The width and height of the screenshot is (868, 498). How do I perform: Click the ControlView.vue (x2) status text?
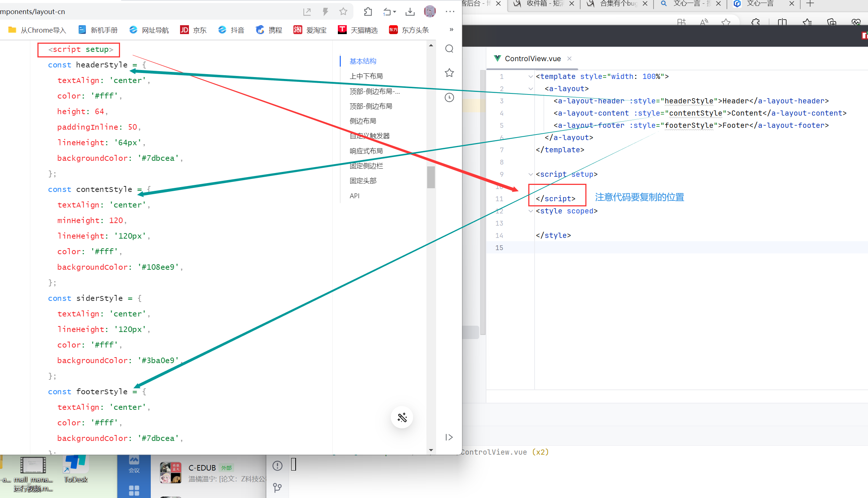point(505,452)
